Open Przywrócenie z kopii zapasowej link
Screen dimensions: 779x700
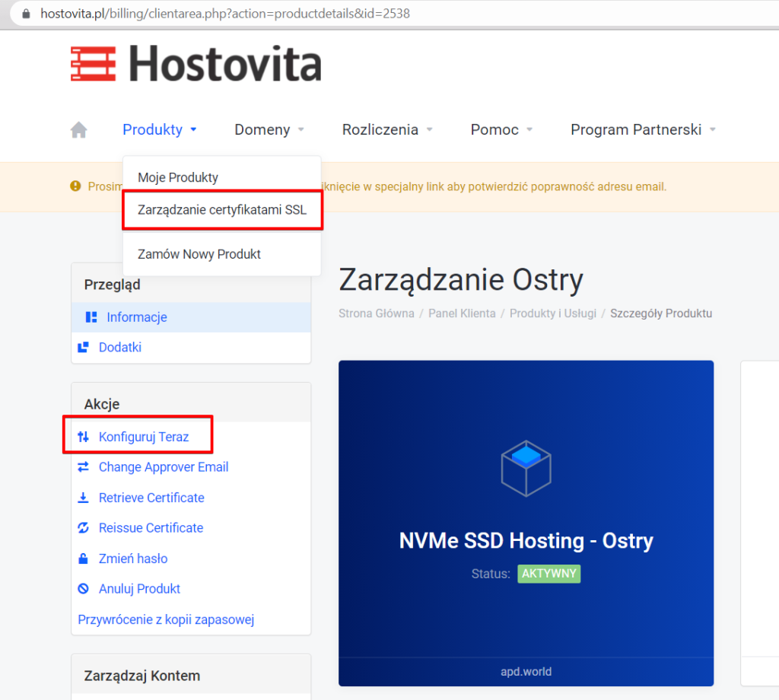[166, 619]
